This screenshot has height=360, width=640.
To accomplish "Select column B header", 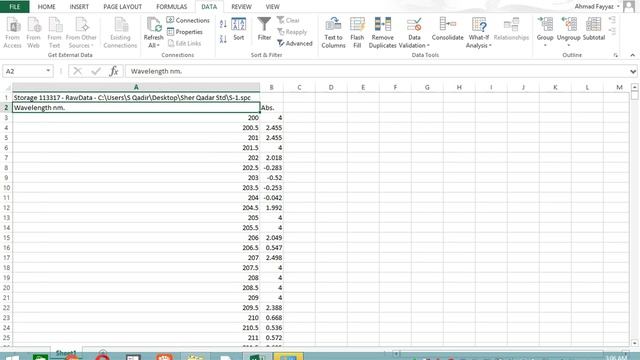I will pos(271,87).
